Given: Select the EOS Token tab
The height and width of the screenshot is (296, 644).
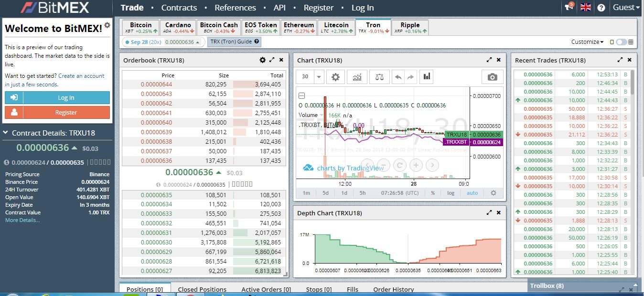Looking at the screenshot, I should coord(260,28).
